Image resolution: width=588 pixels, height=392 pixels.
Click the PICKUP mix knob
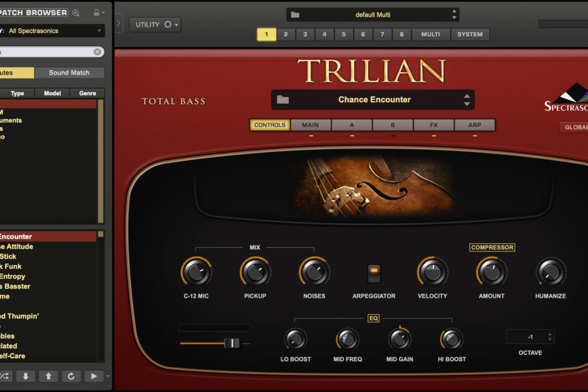(x=255, y=272)
